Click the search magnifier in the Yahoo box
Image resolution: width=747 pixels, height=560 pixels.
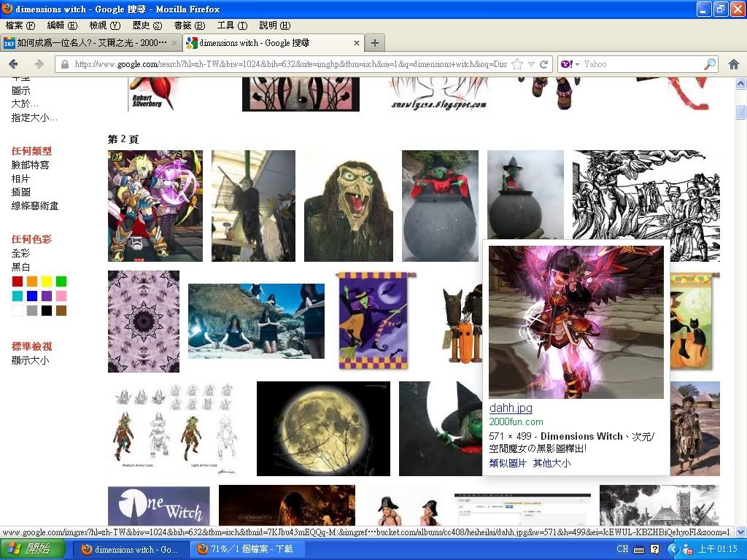(x=709, y=64)
